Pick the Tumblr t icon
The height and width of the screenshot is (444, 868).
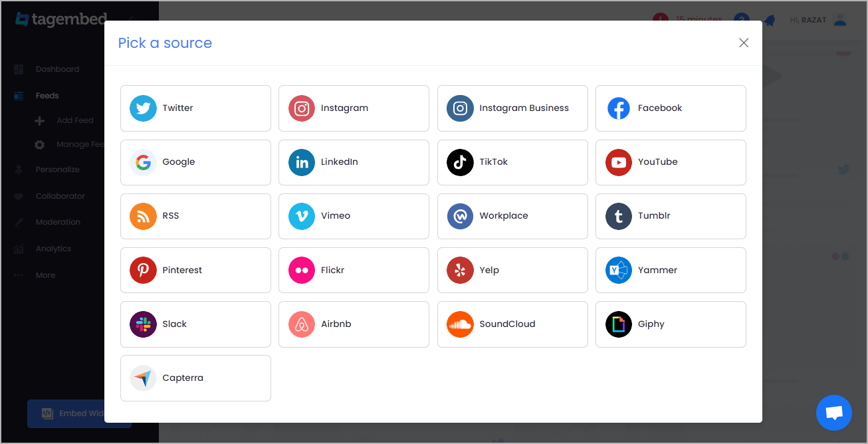618,216
